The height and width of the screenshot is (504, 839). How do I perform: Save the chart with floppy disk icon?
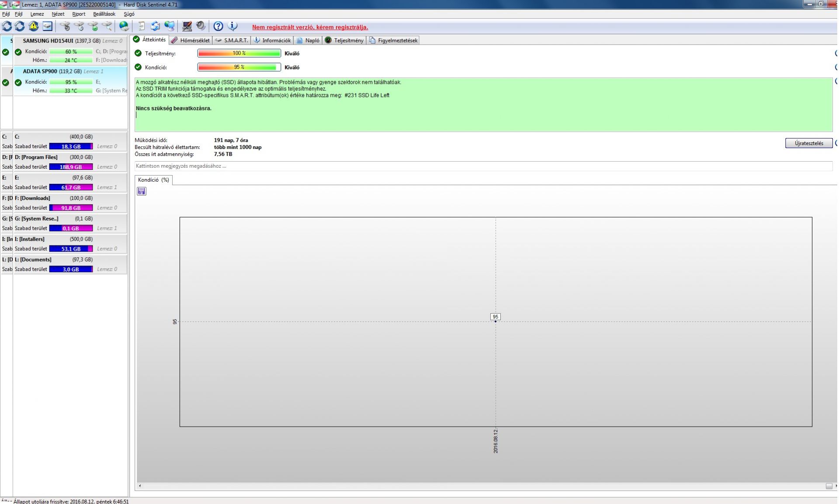(142, 191)
